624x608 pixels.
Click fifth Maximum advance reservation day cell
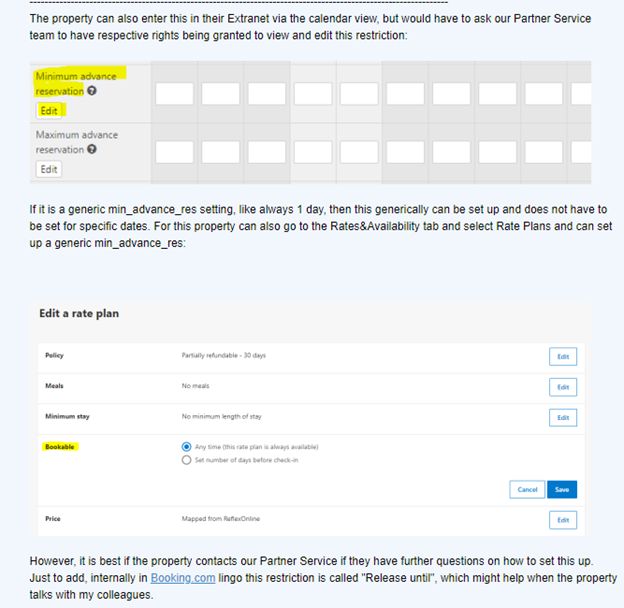click(359, 152)
